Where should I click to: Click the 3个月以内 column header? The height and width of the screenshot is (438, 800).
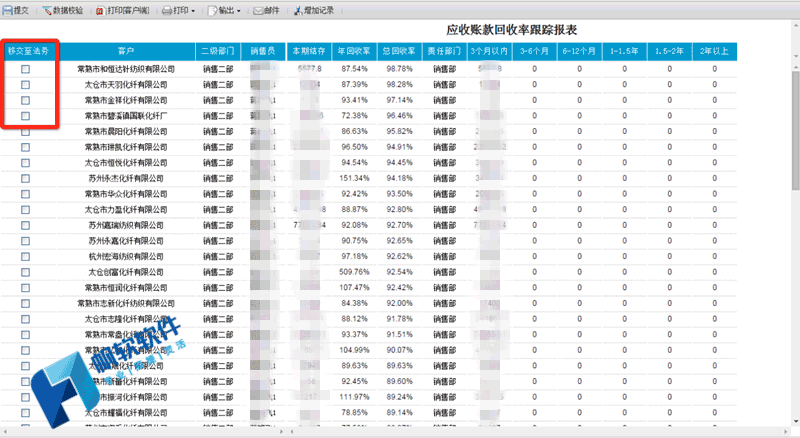[x=489, y=51]
